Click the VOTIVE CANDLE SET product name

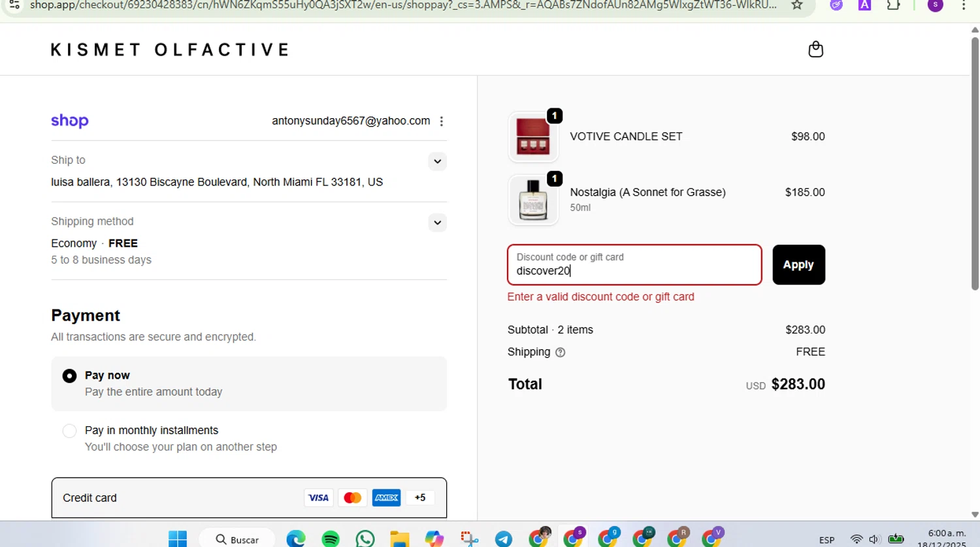tap(626, 136)
